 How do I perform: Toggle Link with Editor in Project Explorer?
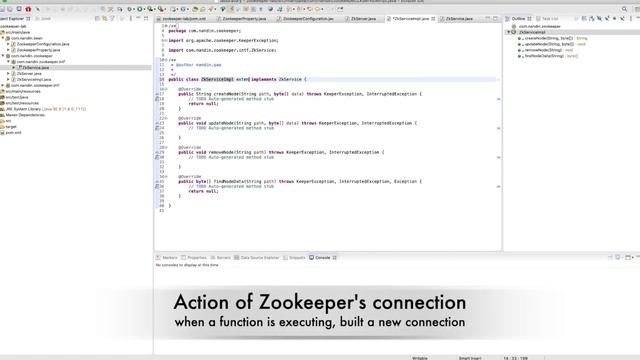point(104,18)
